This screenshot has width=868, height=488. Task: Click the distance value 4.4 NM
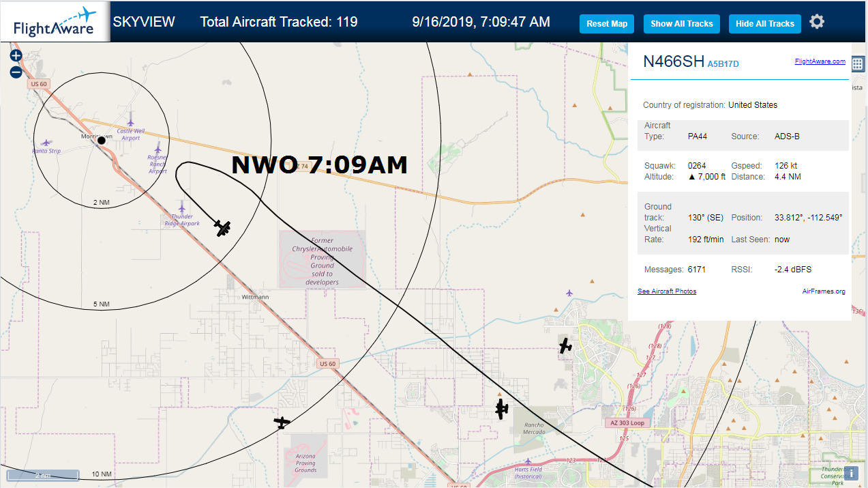tap(788, 177)
